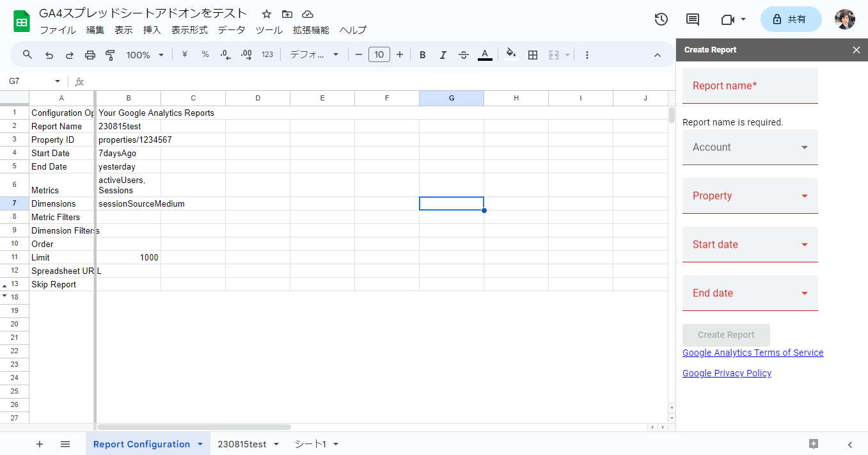Click the 共有 share button
This screenshot has width=868, height=455.
[x=791, y=19]
